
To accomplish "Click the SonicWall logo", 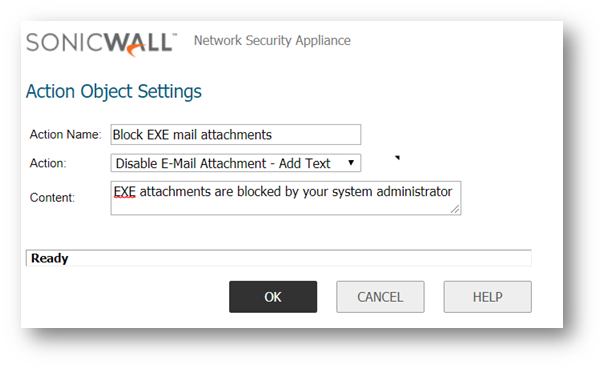I will 101,44.
